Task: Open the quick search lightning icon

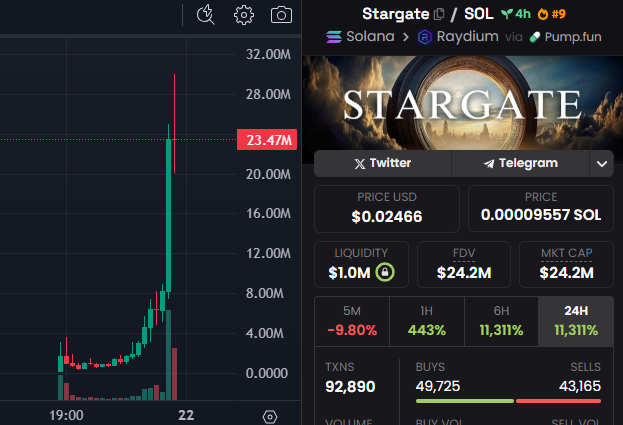Action: tap(205, 15)
